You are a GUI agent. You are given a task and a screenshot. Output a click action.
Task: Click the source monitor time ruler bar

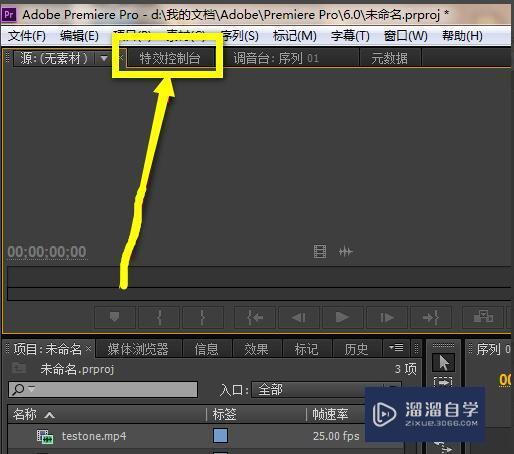coord(259,277)
